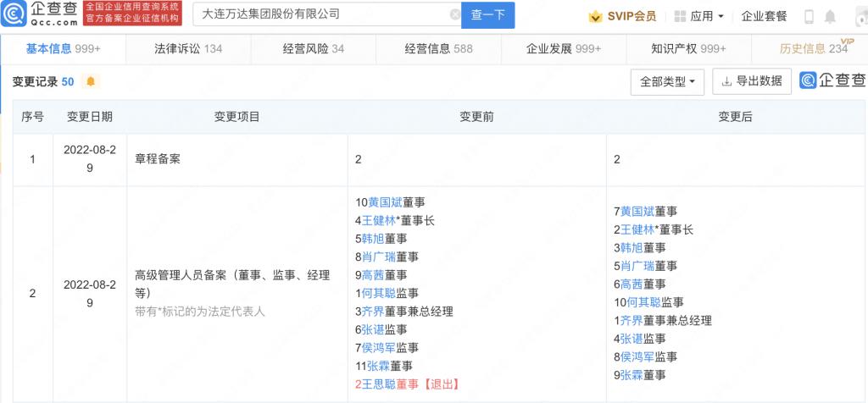Screen dimensions: 868x403
Task: Clear the search box with X icon
Action: coord(455,15)
